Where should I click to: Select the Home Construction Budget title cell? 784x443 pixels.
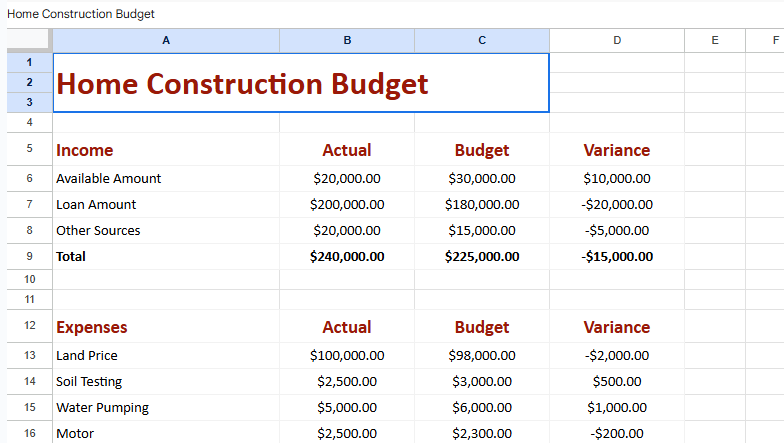click(x=300, y=83)
